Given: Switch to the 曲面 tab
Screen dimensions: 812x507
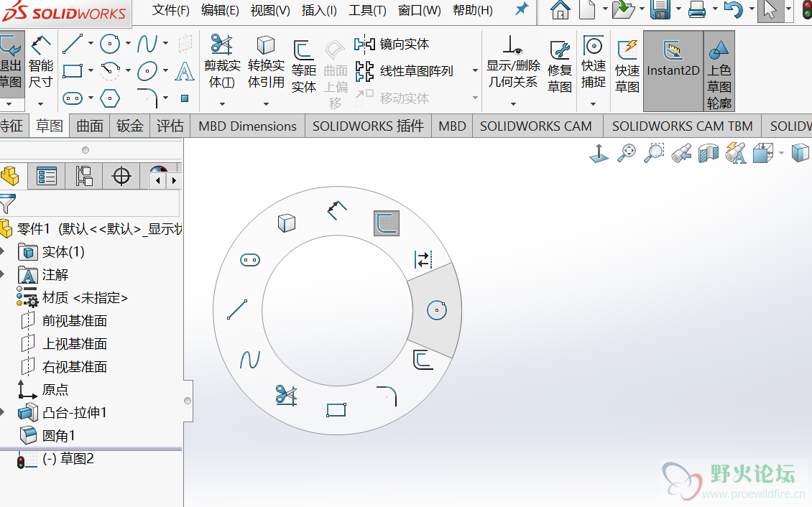Looking at the screenshot, I should (90, 126).
